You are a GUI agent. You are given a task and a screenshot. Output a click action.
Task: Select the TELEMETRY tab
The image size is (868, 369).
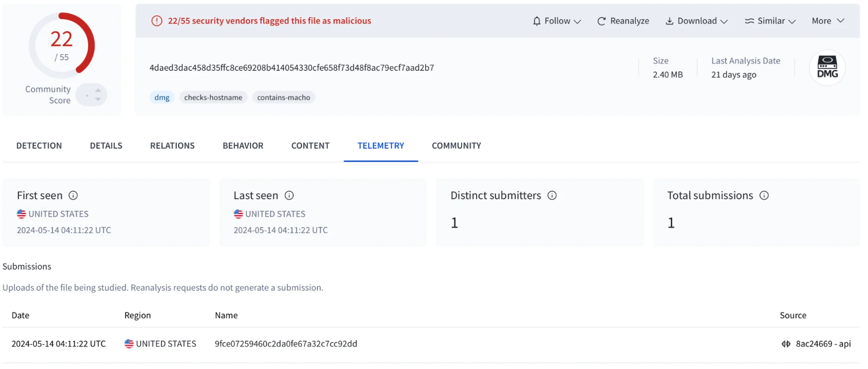coord(381,146)
